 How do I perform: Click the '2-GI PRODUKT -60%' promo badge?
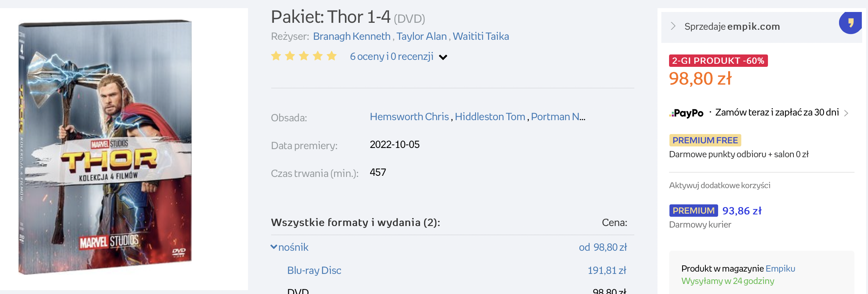click(x=718, y=61)
